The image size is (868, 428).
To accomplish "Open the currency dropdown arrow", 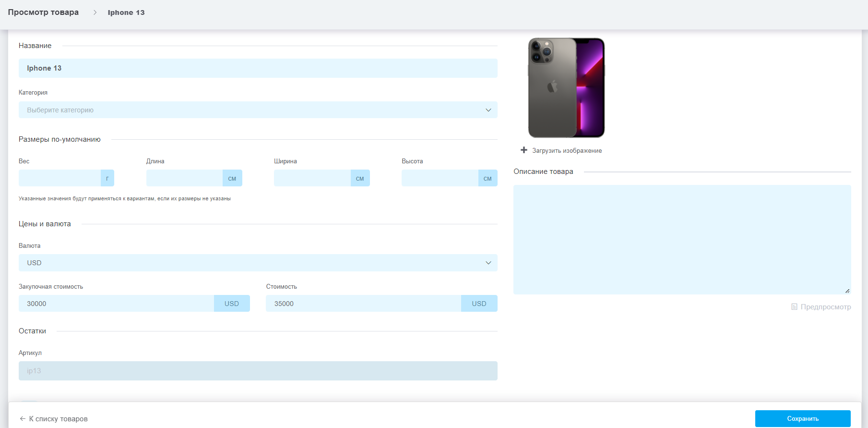I will coord(488,263).
